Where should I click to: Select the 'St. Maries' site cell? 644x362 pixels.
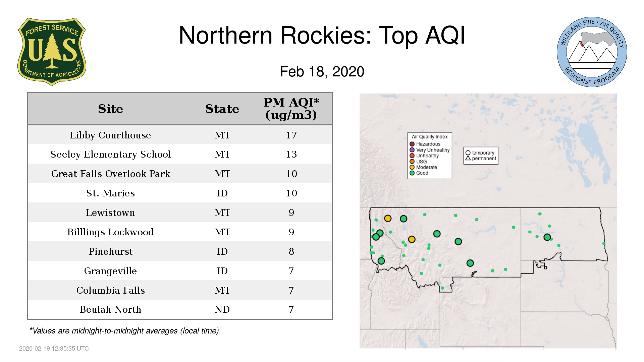click(110, 193)
